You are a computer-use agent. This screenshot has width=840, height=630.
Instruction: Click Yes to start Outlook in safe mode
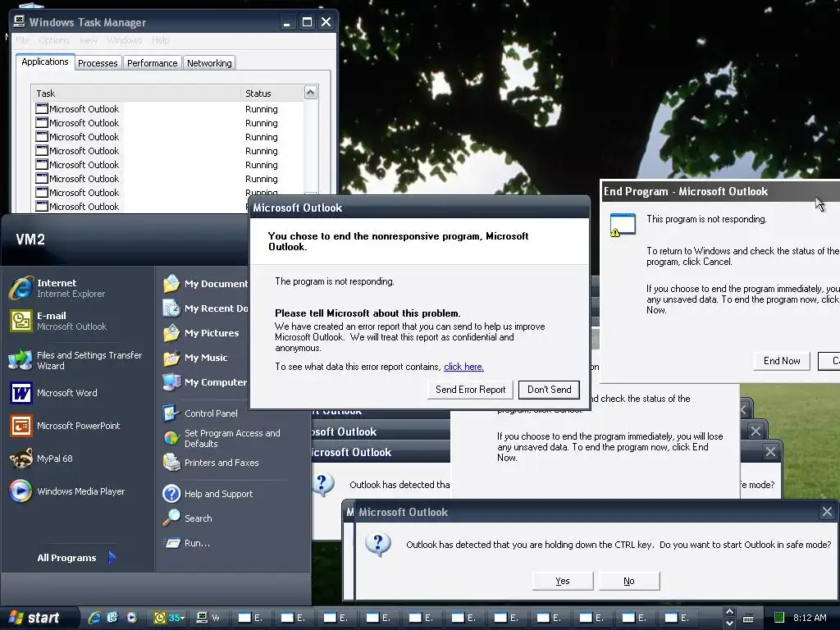(x=563, y=582)
